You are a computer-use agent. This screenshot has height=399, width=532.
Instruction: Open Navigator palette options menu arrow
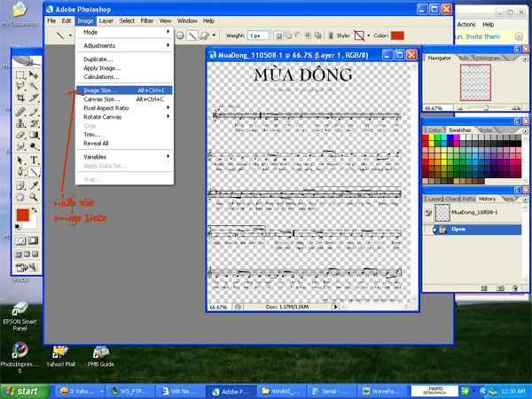(525, 59)
